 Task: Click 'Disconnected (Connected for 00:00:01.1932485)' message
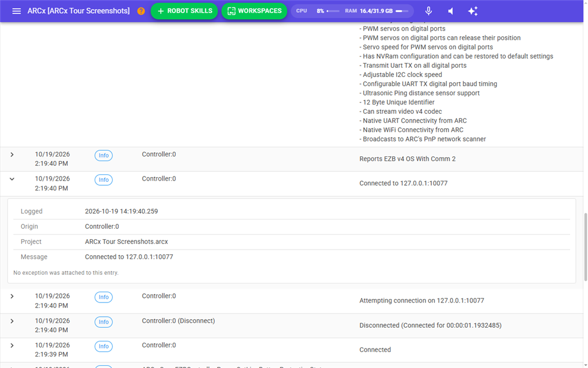point(430,325)
